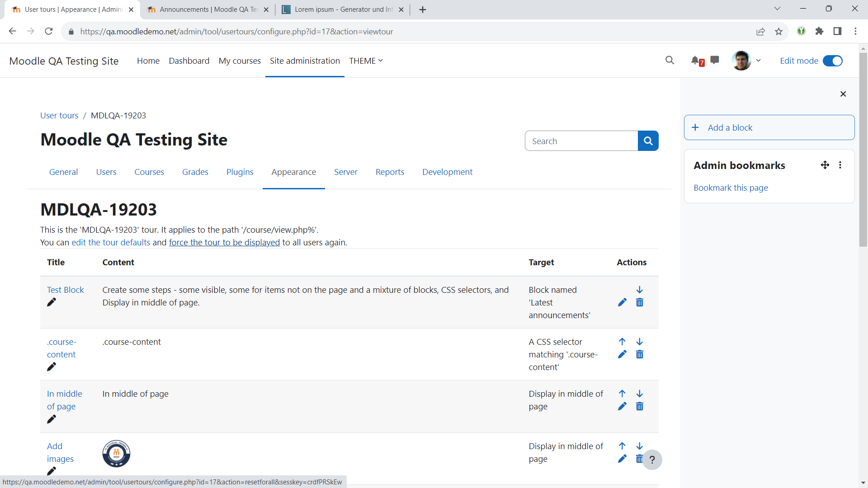Open the help question mark button
868x488 pixels.
point(652,460)
